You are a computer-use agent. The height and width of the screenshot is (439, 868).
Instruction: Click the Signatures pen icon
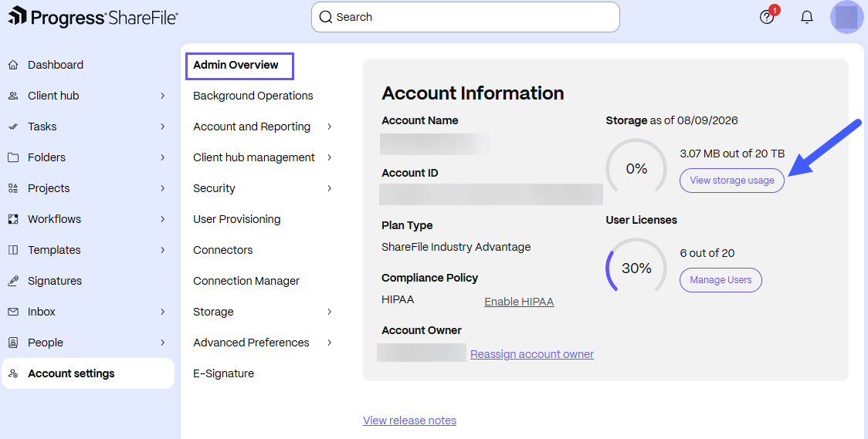pos(13,281)
